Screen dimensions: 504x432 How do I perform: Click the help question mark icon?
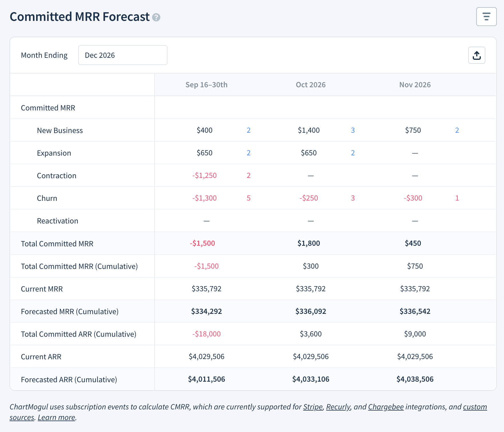click(156, 17)
